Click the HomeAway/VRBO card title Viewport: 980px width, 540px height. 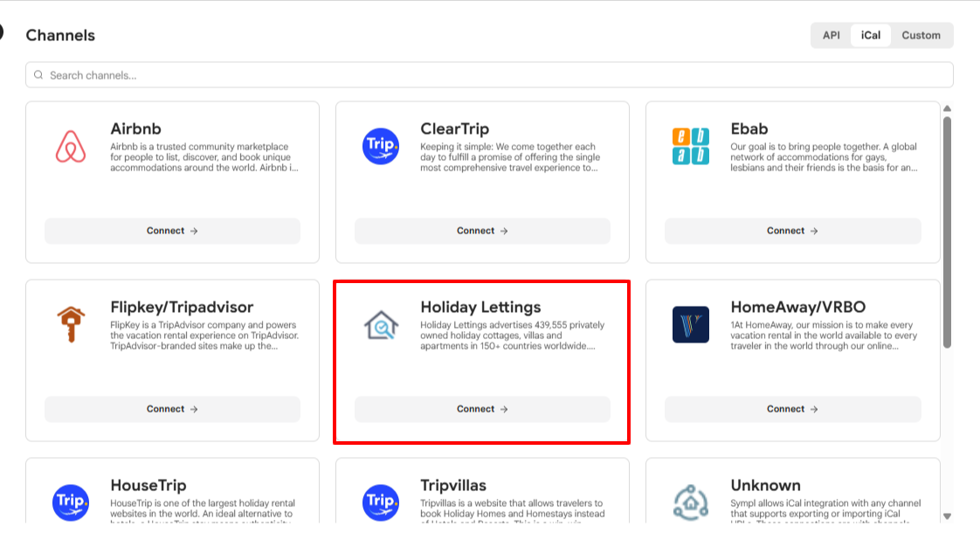point(798,307)
